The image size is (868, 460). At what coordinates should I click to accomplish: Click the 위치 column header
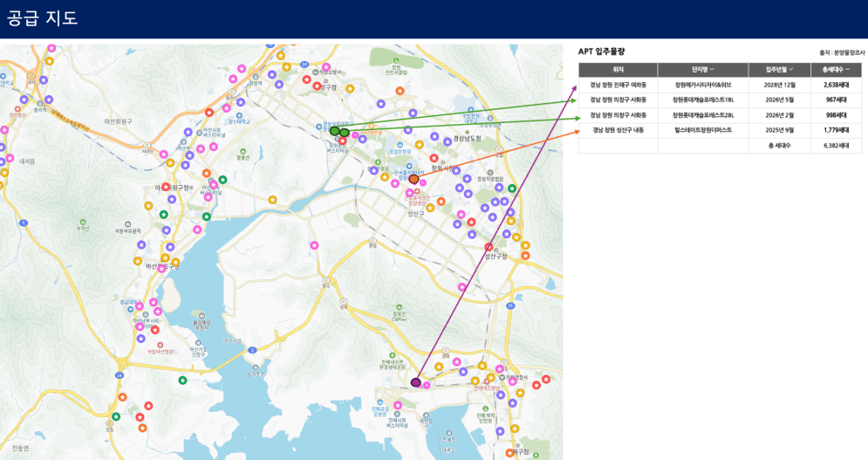pyautogui.click(x=618, y=70)
